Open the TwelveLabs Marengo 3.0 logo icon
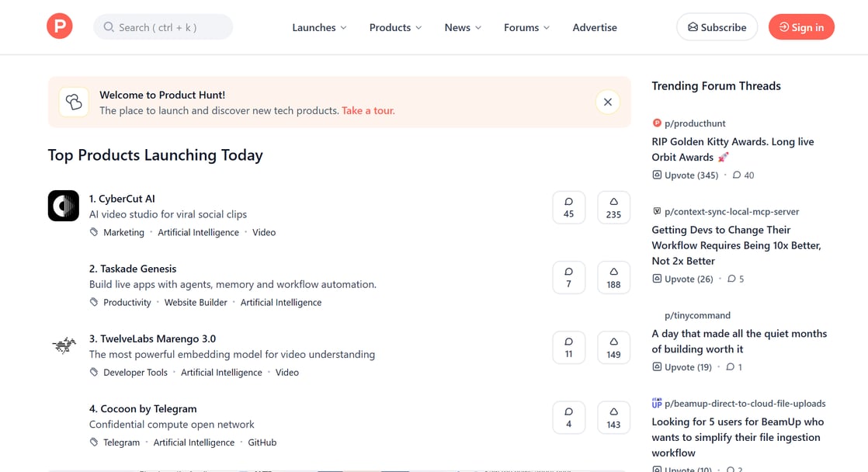Screen dimensions: 868x472 tap(64, 345)
